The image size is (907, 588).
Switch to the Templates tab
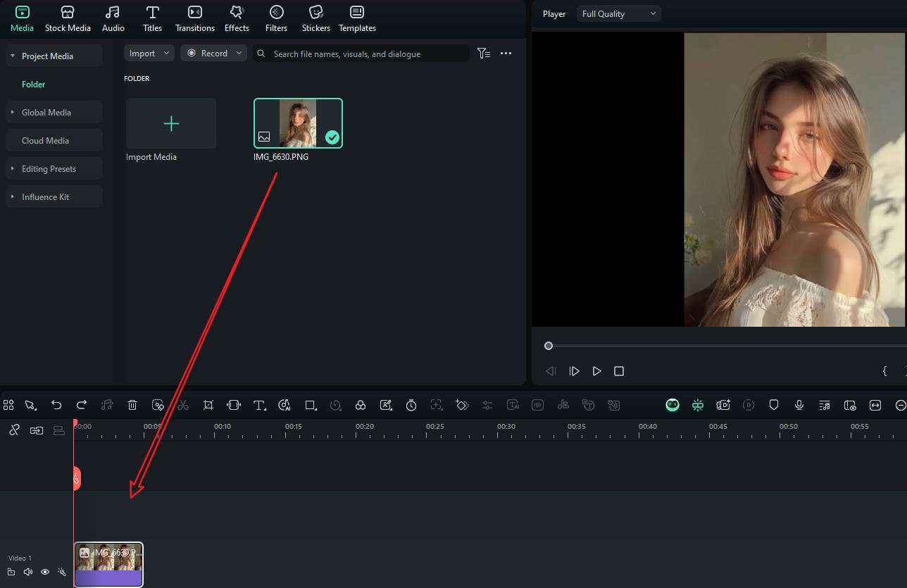357,19
